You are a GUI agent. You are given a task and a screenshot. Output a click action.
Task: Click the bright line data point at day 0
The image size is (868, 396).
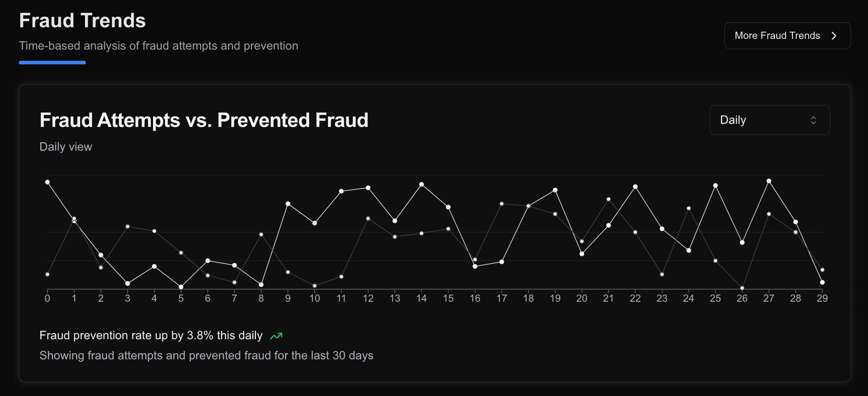point(47,182)
